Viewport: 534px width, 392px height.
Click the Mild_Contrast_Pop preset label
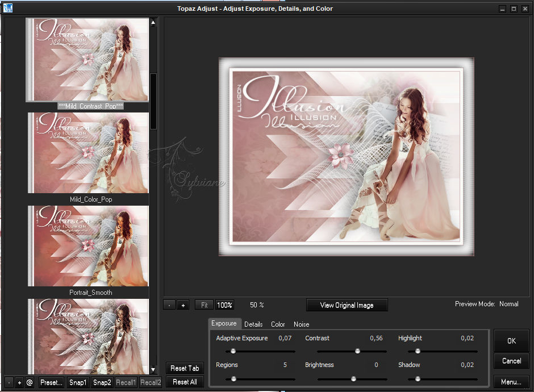(90, 106)
